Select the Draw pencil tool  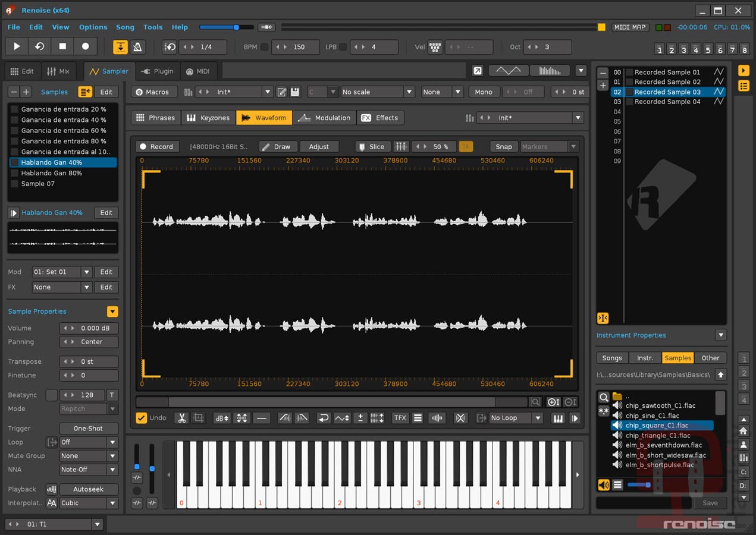pos(277,147)
